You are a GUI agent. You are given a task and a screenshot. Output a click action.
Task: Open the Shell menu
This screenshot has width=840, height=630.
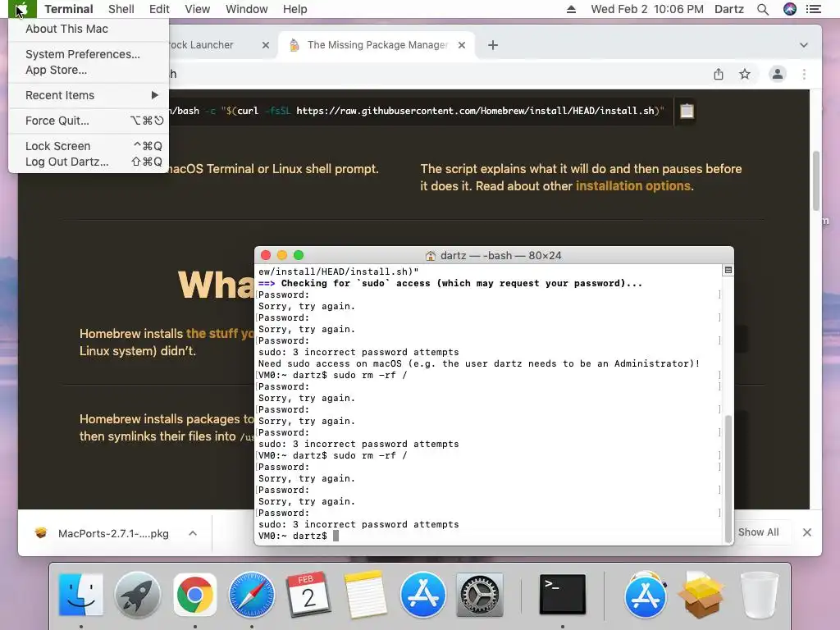coord(121,9)
